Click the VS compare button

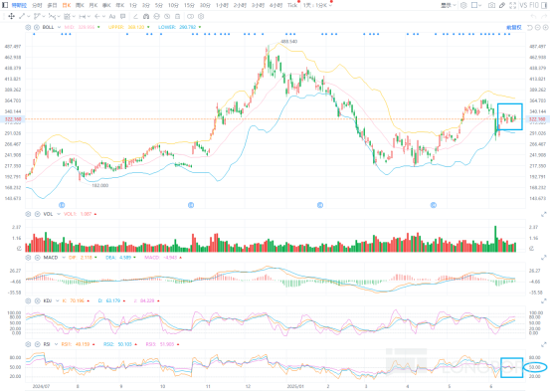point(523,5)
